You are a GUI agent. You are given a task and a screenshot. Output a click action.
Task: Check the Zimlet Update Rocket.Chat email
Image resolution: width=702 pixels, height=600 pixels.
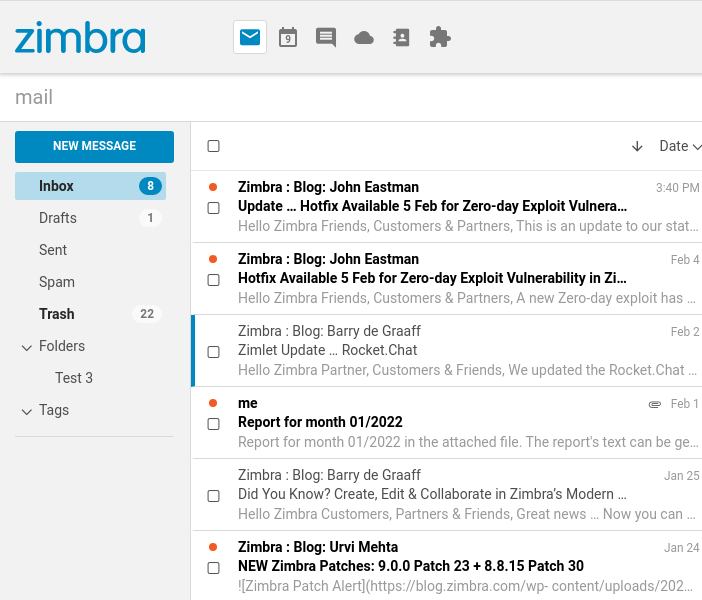pyautogui.click(x=214, y=352)
